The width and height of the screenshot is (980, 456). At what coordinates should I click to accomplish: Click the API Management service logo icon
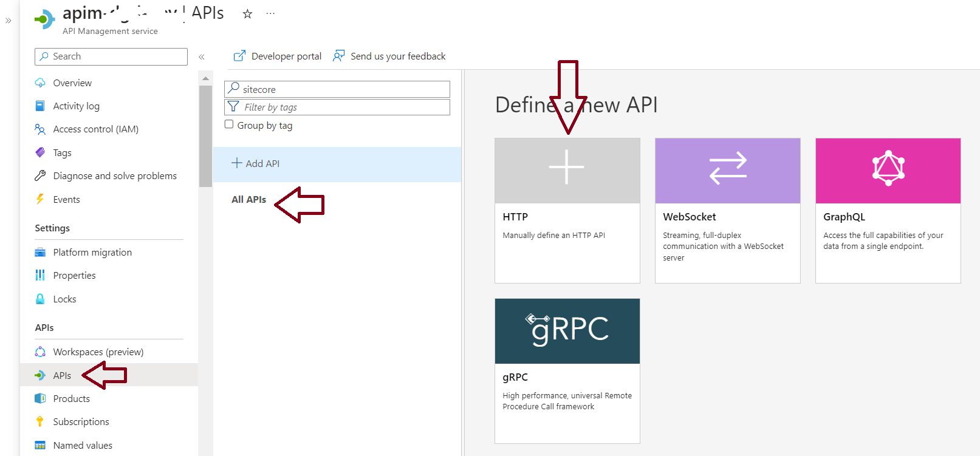(x=44, y=19)
